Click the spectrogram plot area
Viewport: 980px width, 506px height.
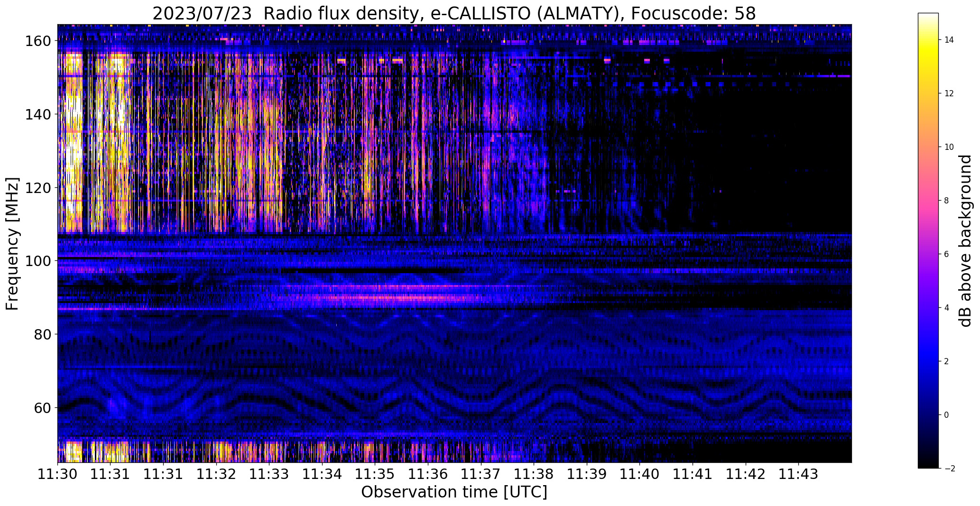454,243
